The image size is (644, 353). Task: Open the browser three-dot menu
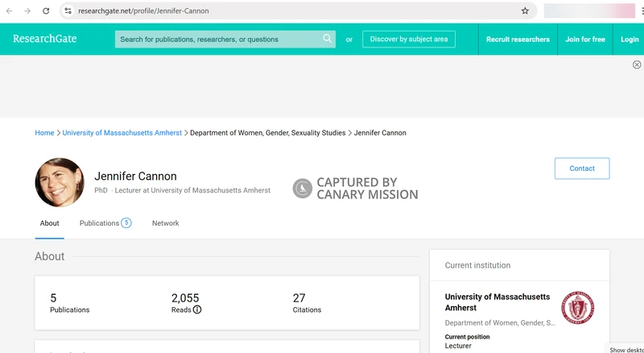[x=642, y=11]
